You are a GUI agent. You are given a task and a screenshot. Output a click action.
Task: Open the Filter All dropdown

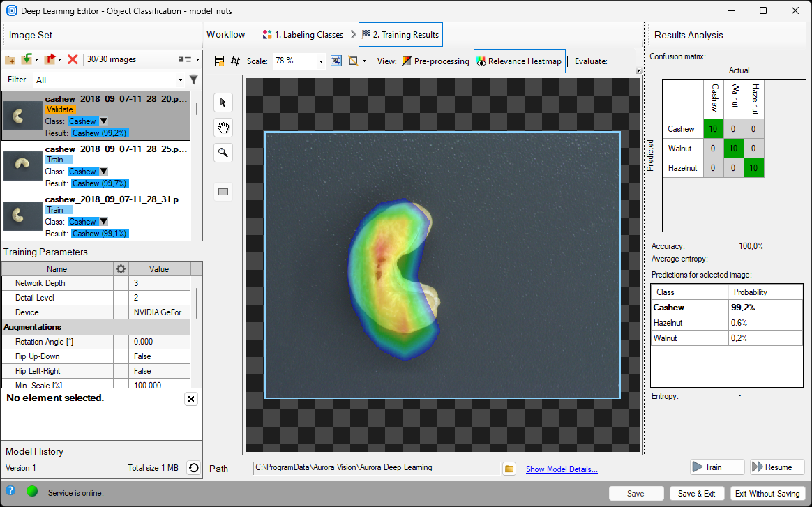click(180, 80)
